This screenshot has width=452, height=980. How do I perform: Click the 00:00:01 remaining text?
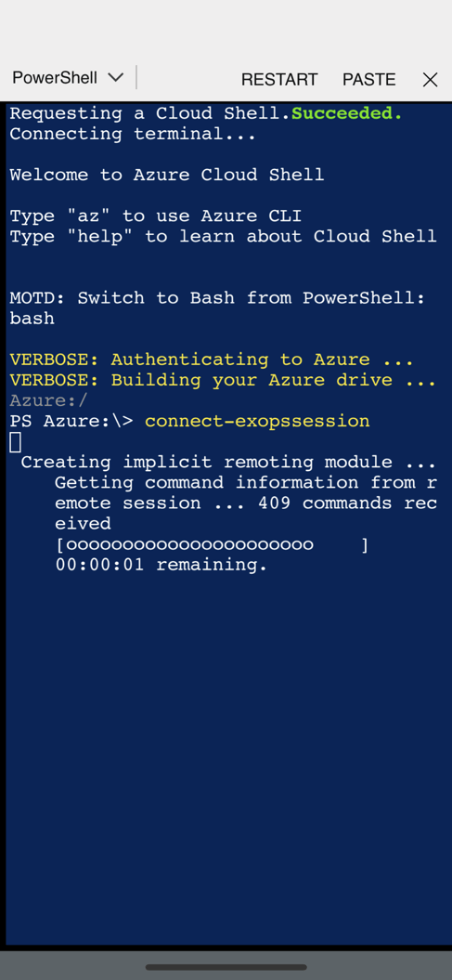(161, 565)
